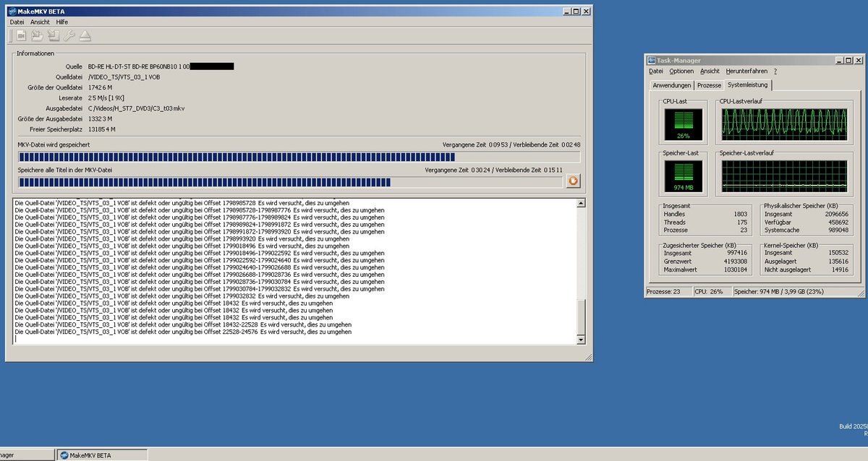Click the Verfügbar memory value 458692
This screenshot has width=868, height=461.
coord(837,223)
